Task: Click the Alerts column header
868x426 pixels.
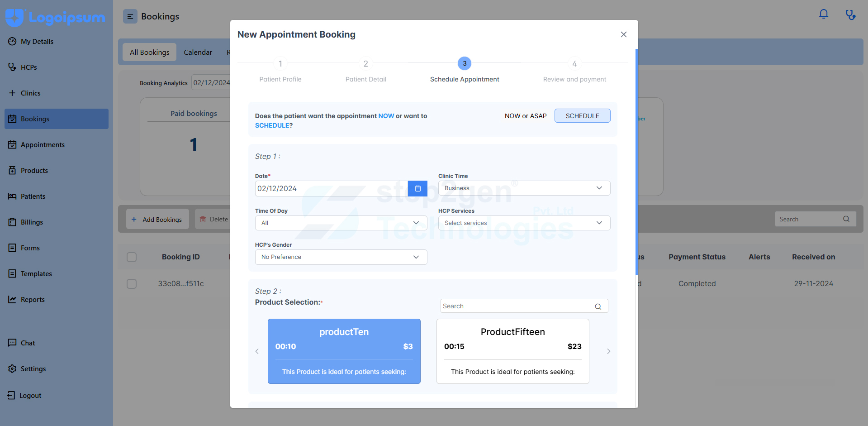Action: pyautogui.click(x=759, y=257)
